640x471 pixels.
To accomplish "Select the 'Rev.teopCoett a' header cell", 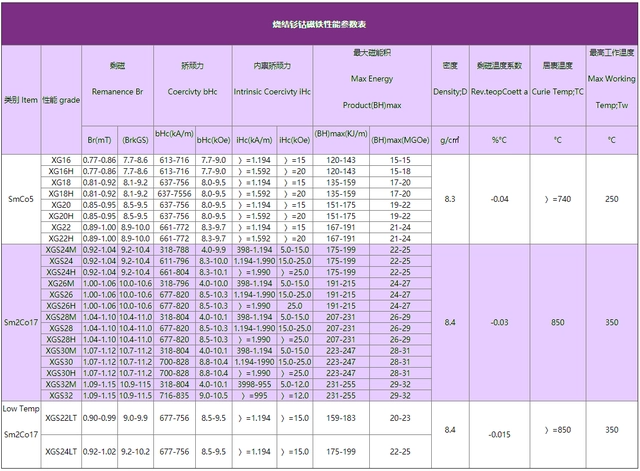I will pyautogui.click(x=499, y=90).
